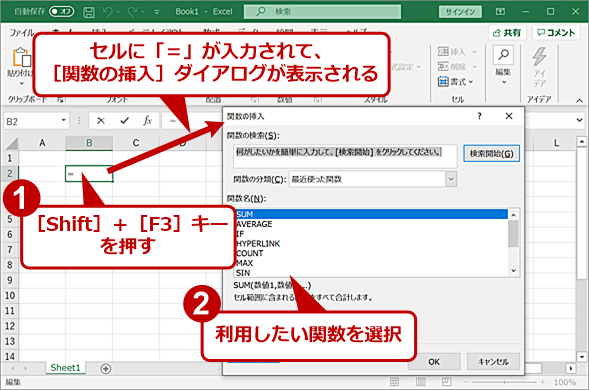The width and height of the screenshot is (589, 390).
Task: Add new sheet with plus icon
Action: [106, 369]
